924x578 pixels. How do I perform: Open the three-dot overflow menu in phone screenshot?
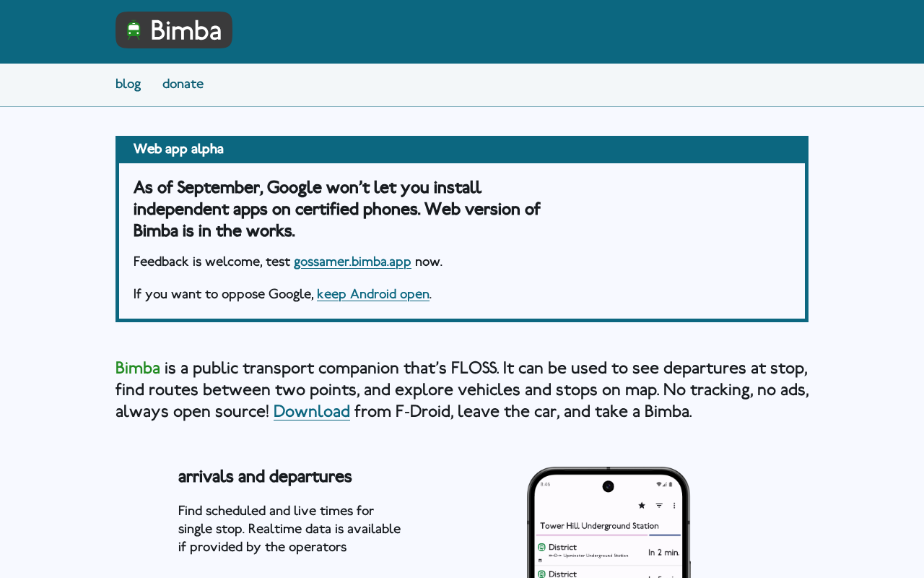click(x=674, y=506)
